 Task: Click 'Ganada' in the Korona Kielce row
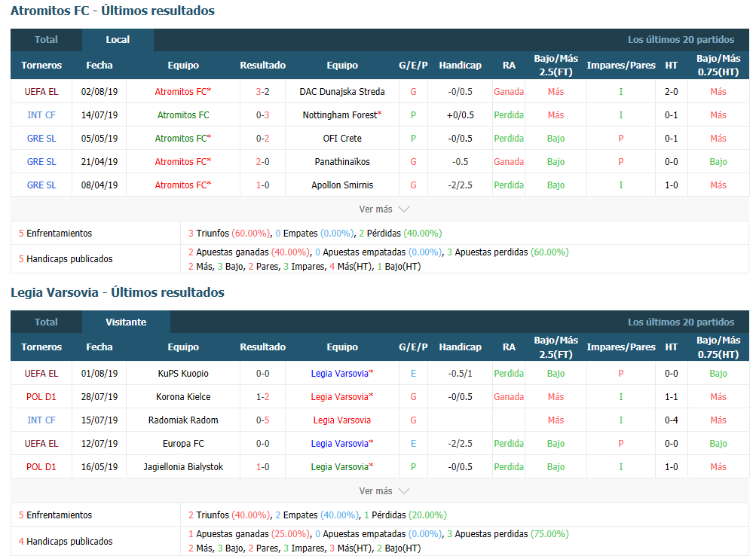(x=509, y=397)
